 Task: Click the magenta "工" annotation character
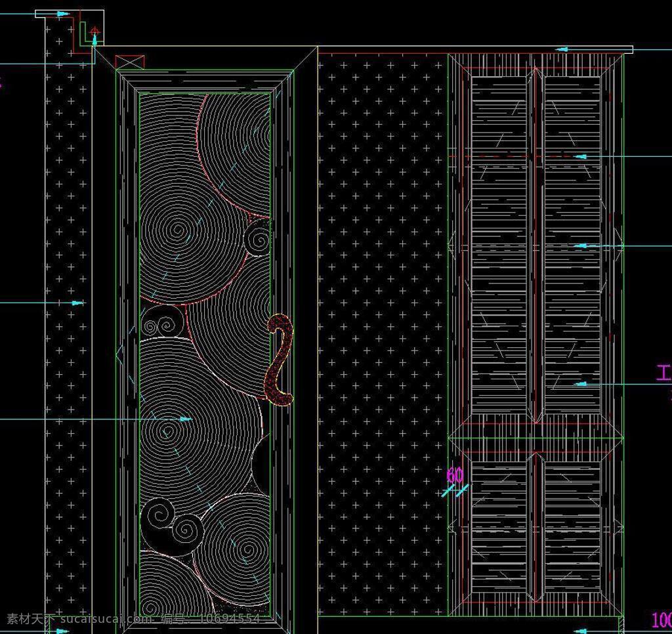tap(664, 373)
